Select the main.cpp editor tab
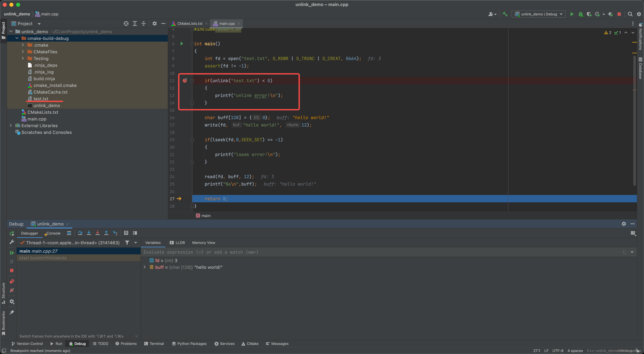This screenshot has height=354, width=644. pos(227,23)
